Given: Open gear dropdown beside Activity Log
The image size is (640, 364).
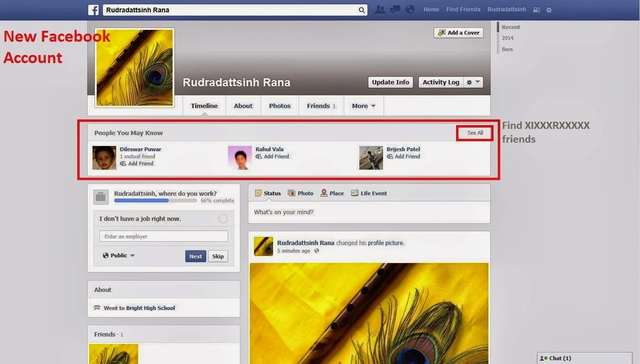Looking at the screenshot, I should (x=473, y=82).
